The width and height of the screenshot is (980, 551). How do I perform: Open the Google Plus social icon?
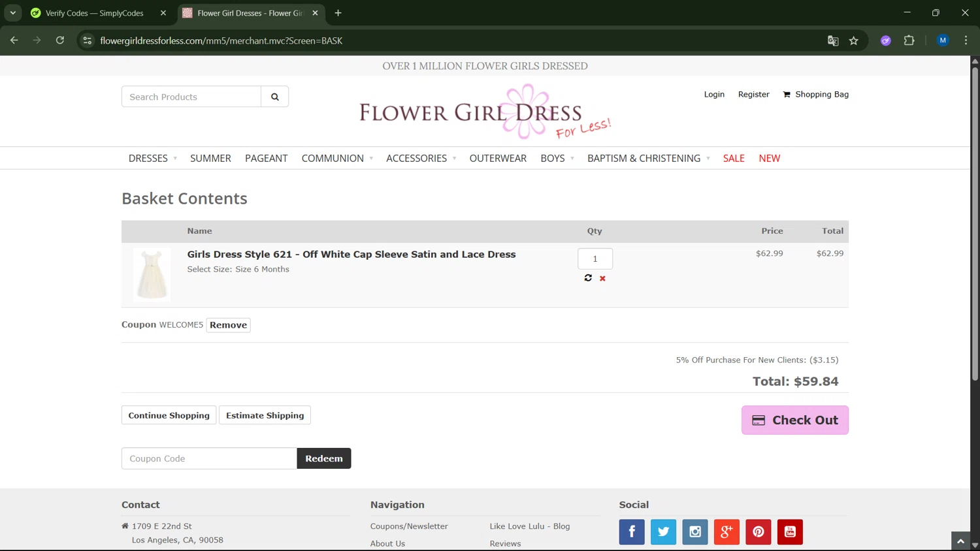click(x=727, y=531)
